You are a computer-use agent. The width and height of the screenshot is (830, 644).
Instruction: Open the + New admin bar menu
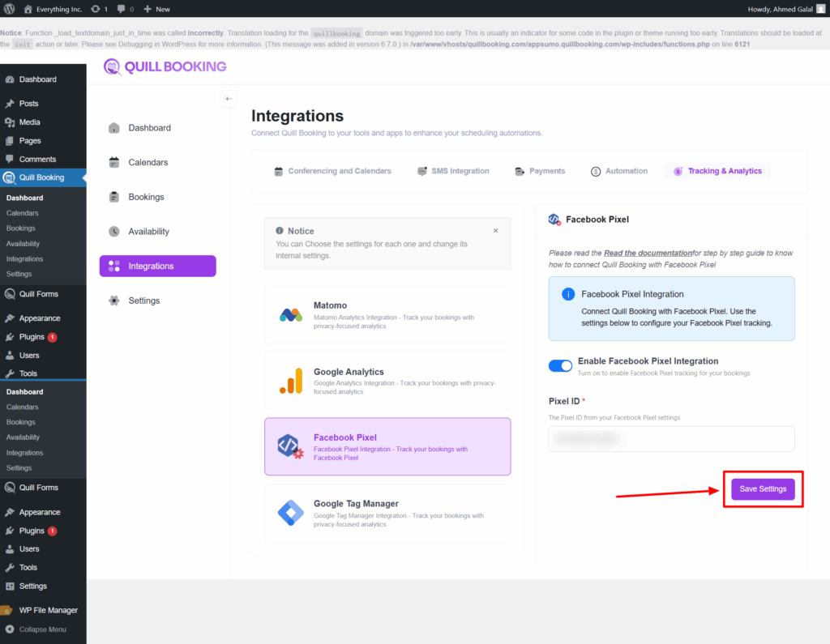click(x=156, y=9)
